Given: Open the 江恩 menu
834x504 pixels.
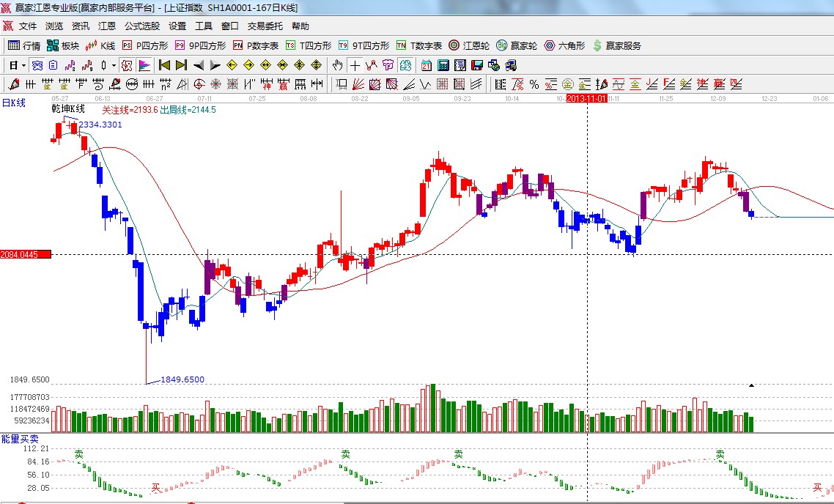Looking at the screenshot, I should coord(107,26).
